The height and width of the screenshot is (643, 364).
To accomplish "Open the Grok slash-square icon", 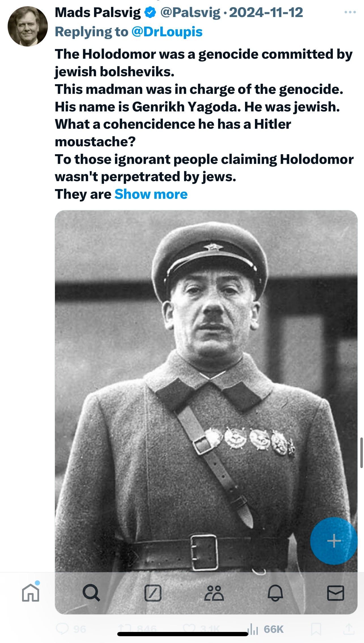I will point(153,593).
